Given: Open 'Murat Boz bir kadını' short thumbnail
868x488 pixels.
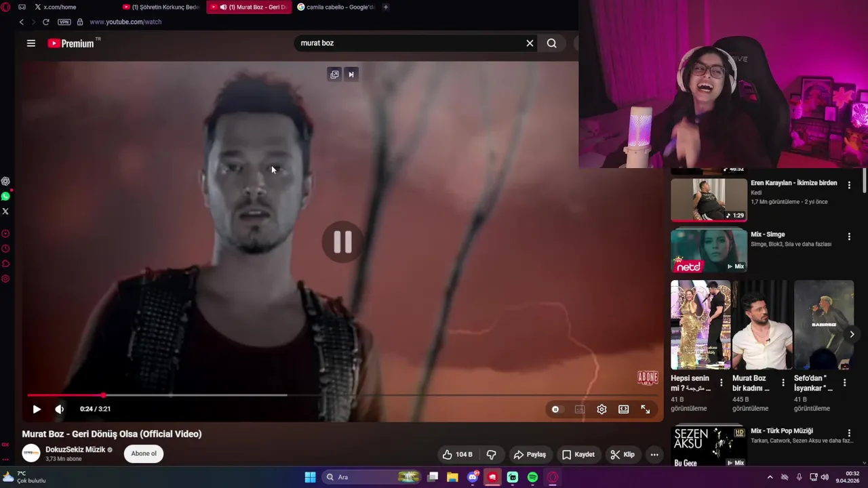Looking at the screenshot, I should (762, 325).
